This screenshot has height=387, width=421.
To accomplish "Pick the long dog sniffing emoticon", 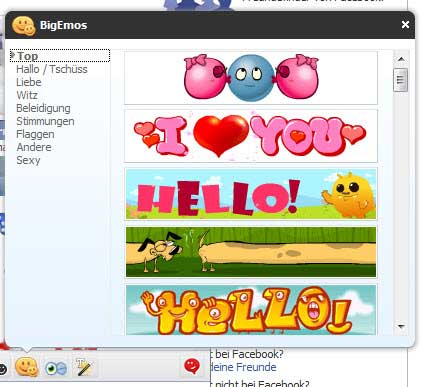I will [x=251, y=252].
